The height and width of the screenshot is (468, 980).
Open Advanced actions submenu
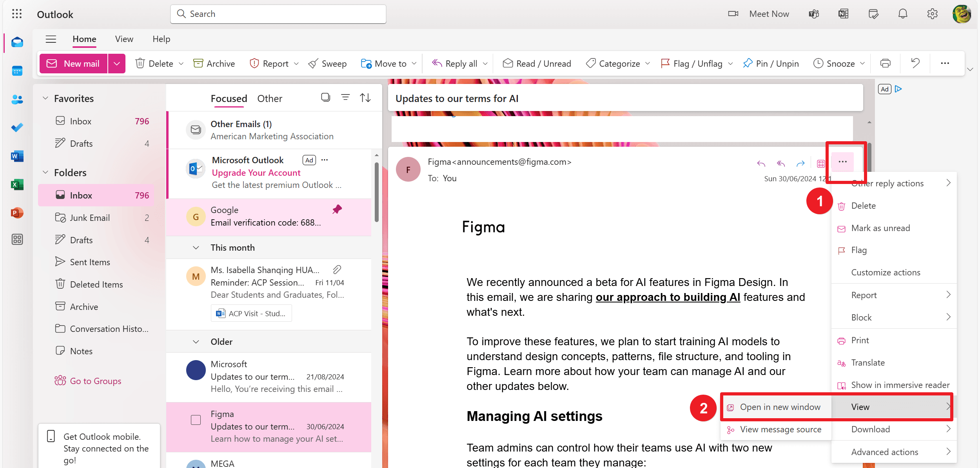894,452
